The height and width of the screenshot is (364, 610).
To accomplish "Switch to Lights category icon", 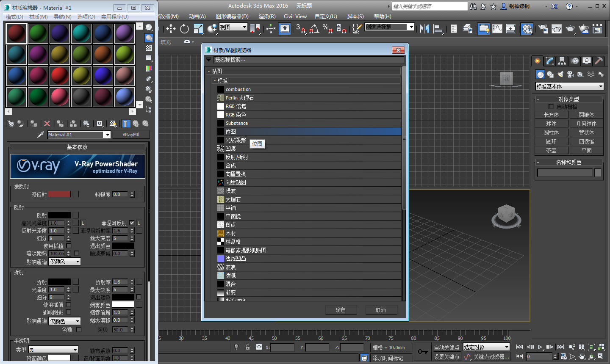I will point(560,74).
